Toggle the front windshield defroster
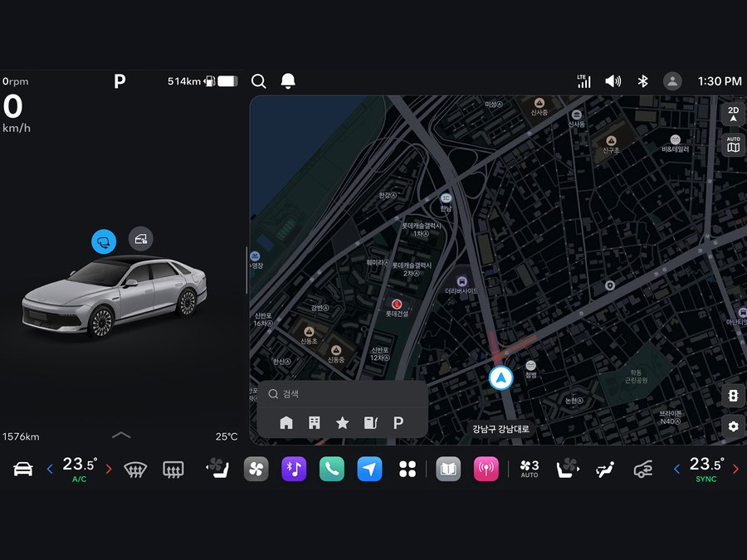This screenshot has width=747, height=560. pos(135,470)
